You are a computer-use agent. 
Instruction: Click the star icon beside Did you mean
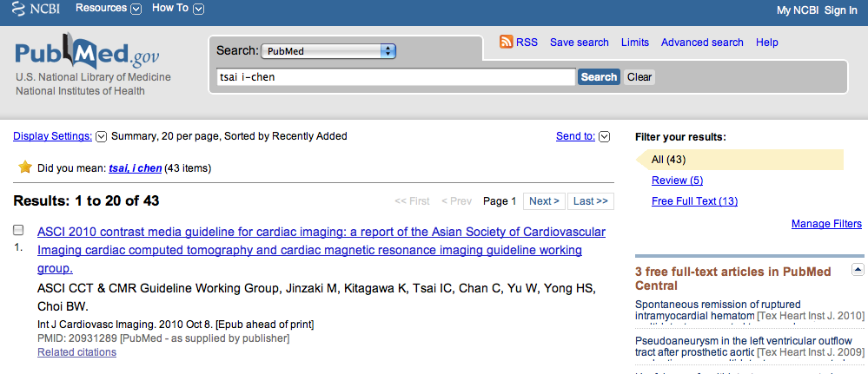coord(25,167)
